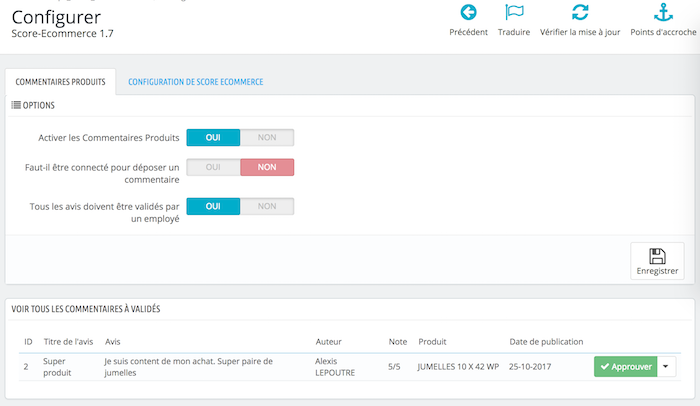
Task: Set Activer les Commentaires Produits to NON
Action: pos(267,138)
